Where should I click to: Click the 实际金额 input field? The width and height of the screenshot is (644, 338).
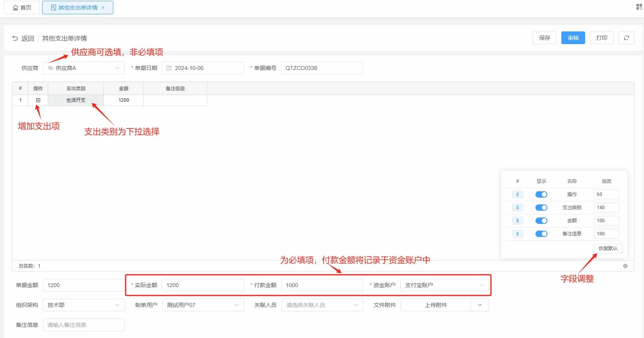[x=203, y=285]
